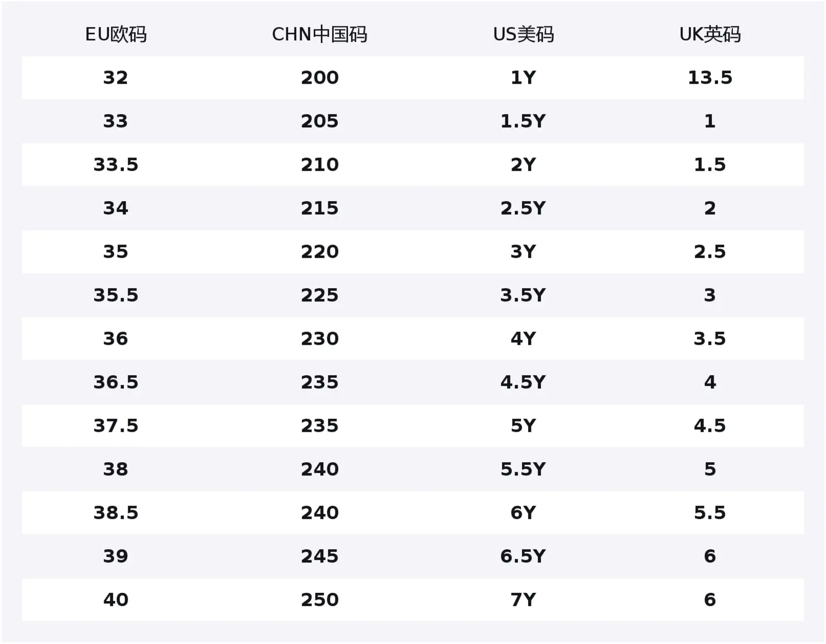Image resolution: width=826 pixels, height=644 pixels.
Task: Click the US美码 column header
Action: point(523,34)
